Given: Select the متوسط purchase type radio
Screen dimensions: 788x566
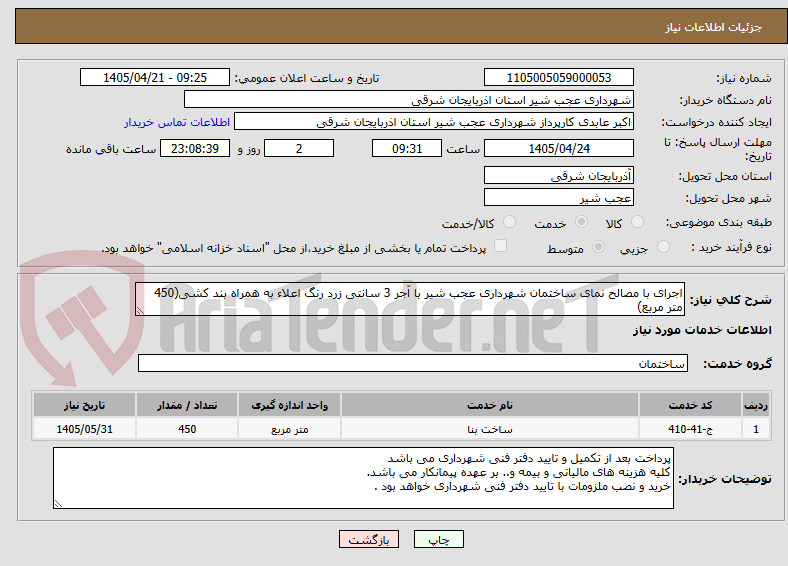Looking at the screenshot, I should (x=599, y=247).
